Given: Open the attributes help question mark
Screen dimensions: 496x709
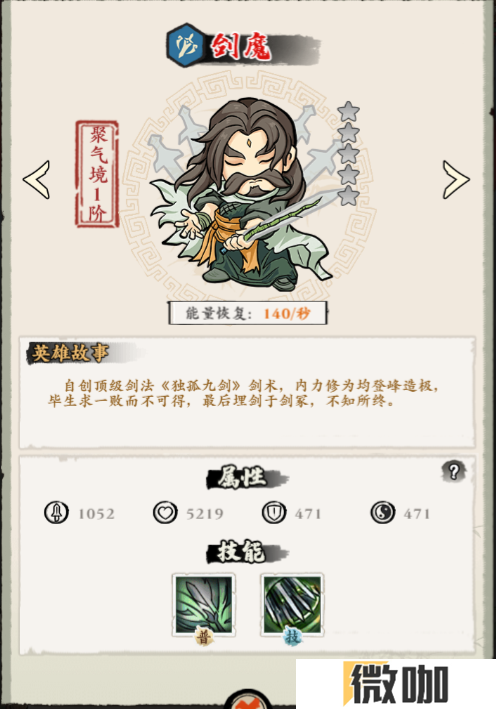Looking at the screenshot, I should (453, 472).
